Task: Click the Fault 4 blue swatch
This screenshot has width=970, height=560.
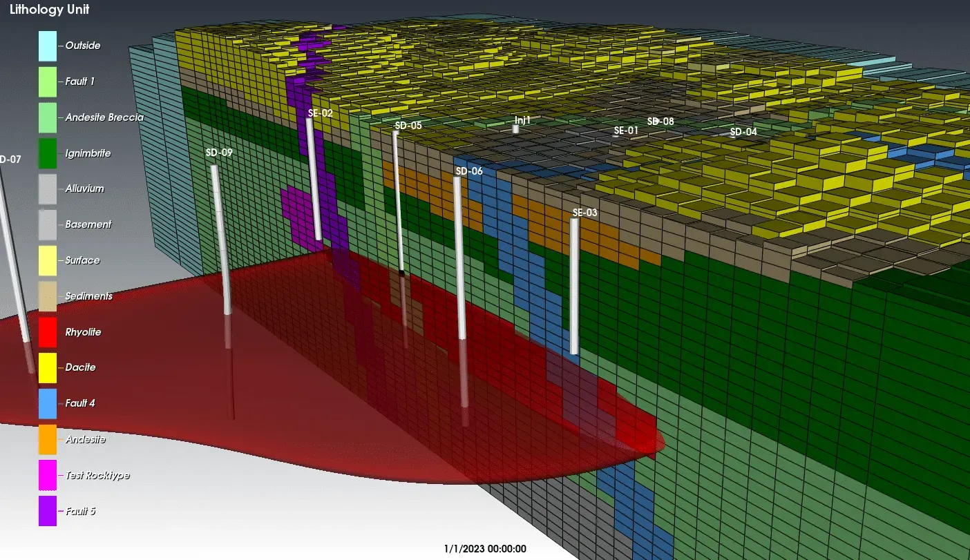Action: point(48,403)
